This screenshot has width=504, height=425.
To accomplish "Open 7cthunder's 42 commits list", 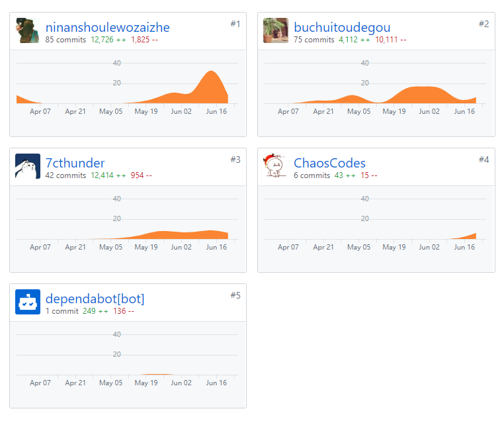I will click(x=65, y=175).
